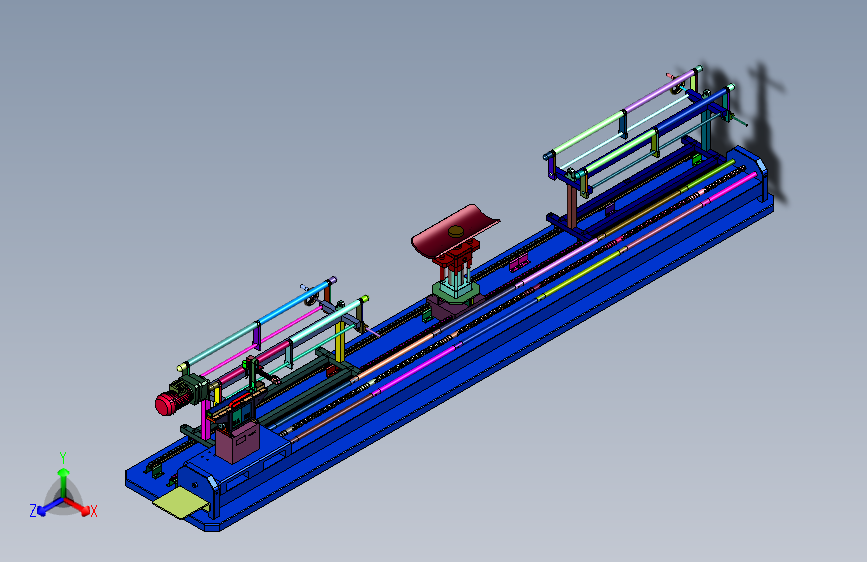Select the purple box near the front carriage
Viewport: 867px width, 562px height.
coord(238,442)
